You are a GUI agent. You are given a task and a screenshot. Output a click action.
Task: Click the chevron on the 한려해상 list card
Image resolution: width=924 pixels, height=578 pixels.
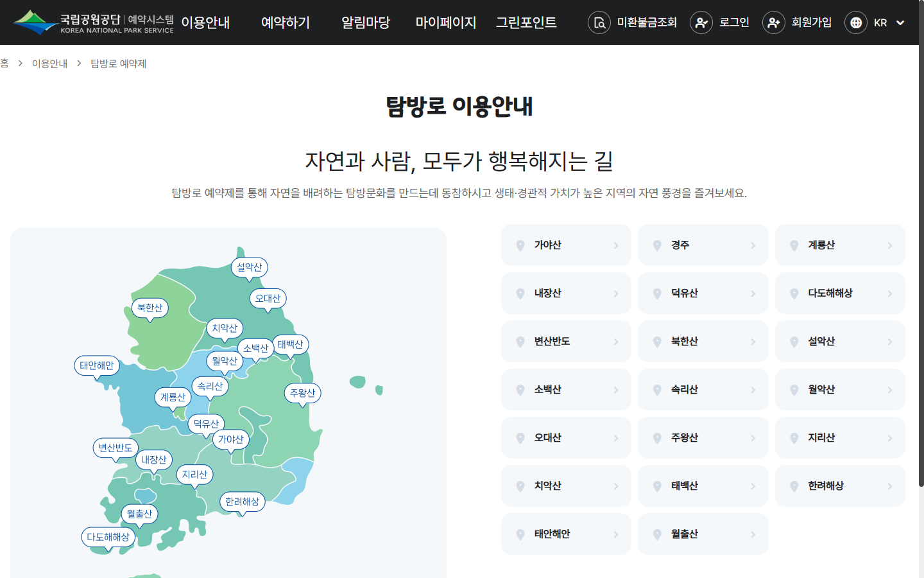[x=889, y=486]
